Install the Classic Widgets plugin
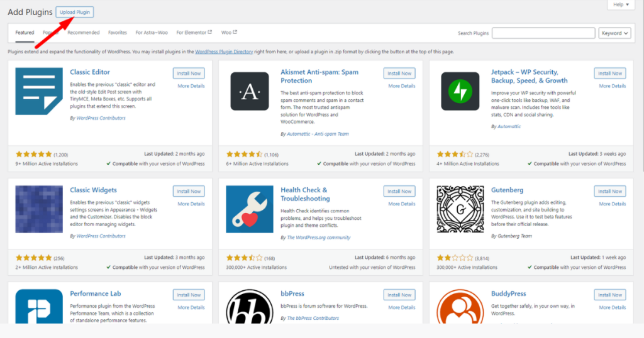 pos(189,191)
